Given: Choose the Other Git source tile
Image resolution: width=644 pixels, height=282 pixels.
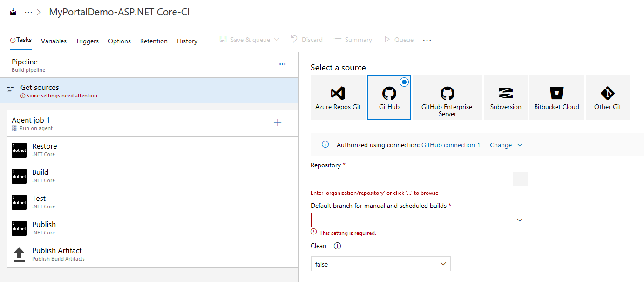Looking at the screenshot, I should 608,97.
